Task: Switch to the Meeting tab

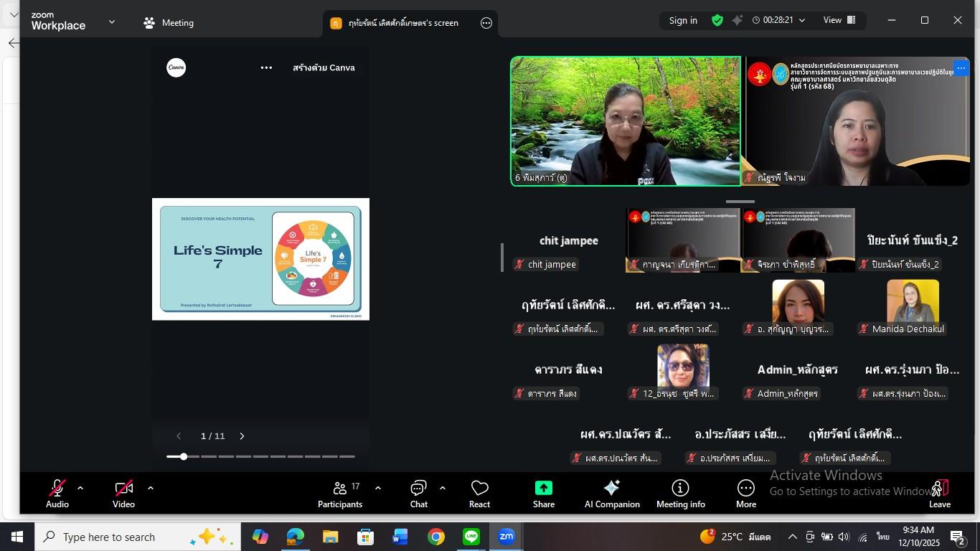Action: pos(169,23)
